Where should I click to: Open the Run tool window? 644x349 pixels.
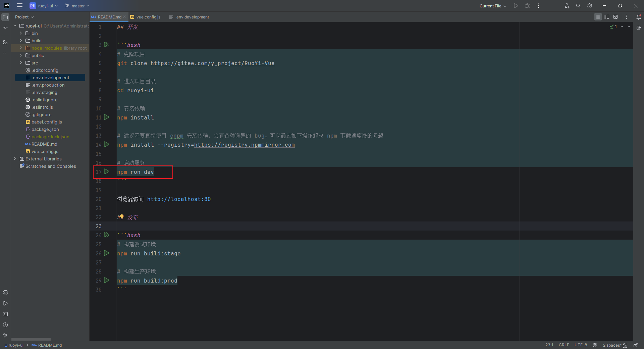(5, 303)
